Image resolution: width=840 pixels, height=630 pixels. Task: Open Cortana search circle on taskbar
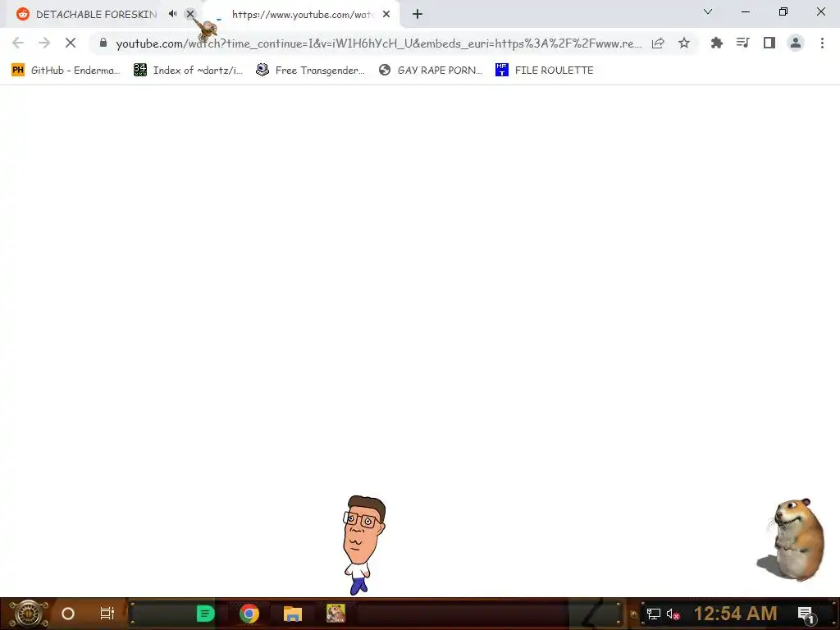point(68,614)
